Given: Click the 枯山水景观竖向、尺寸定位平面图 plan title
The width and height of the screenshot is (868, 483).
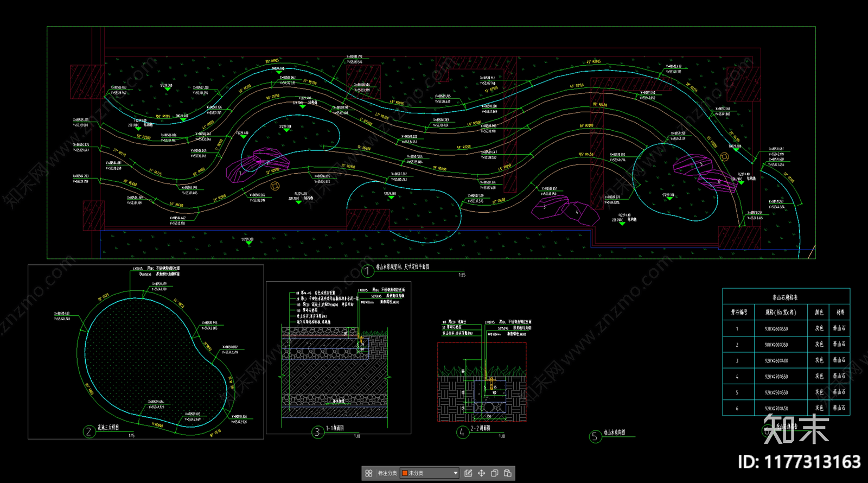Looking at the screenshot, I should coord(403,267).
